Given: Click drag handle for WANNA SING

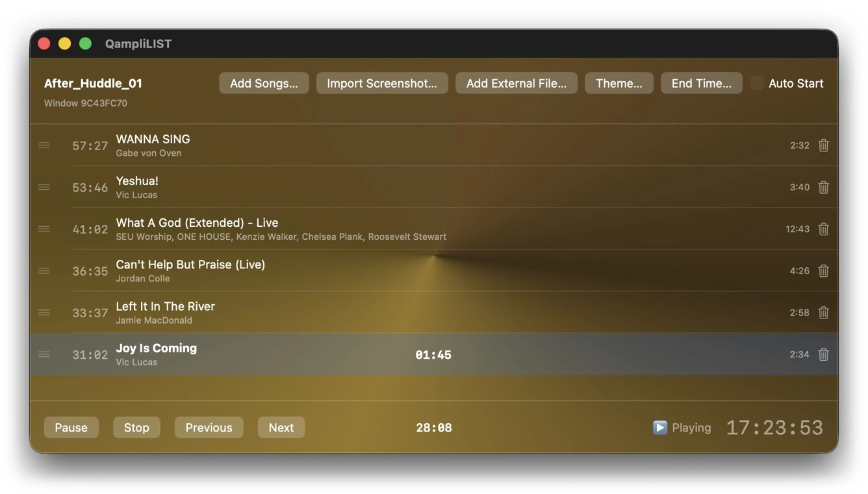Looking at the screenshot, I should [44, 146].
